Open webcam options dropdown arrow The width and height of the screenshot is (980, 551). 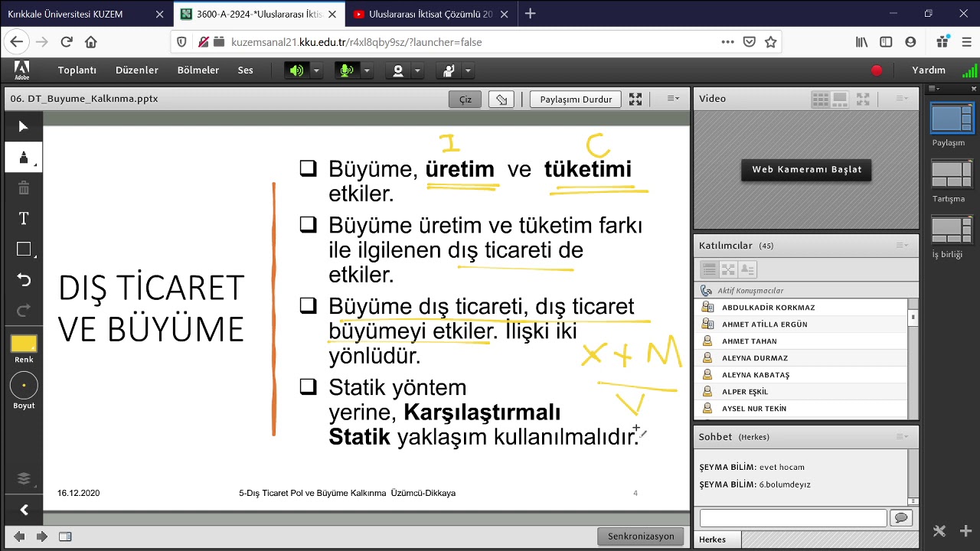point(417,70)
